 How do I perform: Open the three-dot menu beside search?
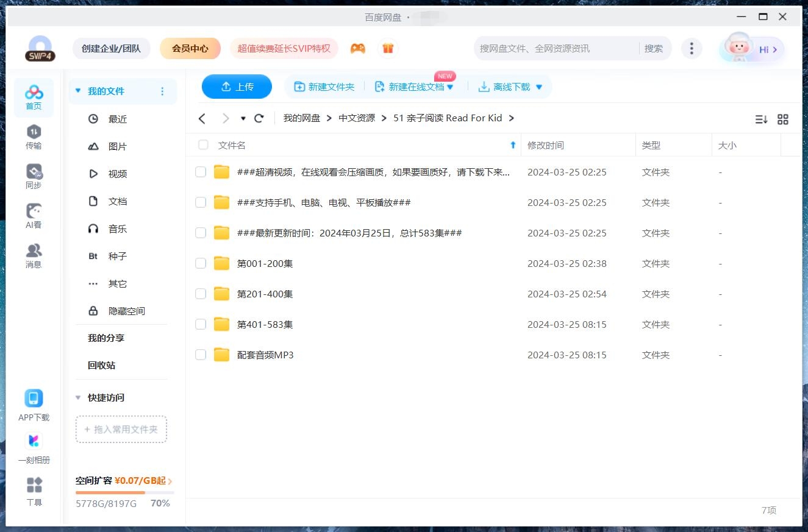[x=692, y=48]
